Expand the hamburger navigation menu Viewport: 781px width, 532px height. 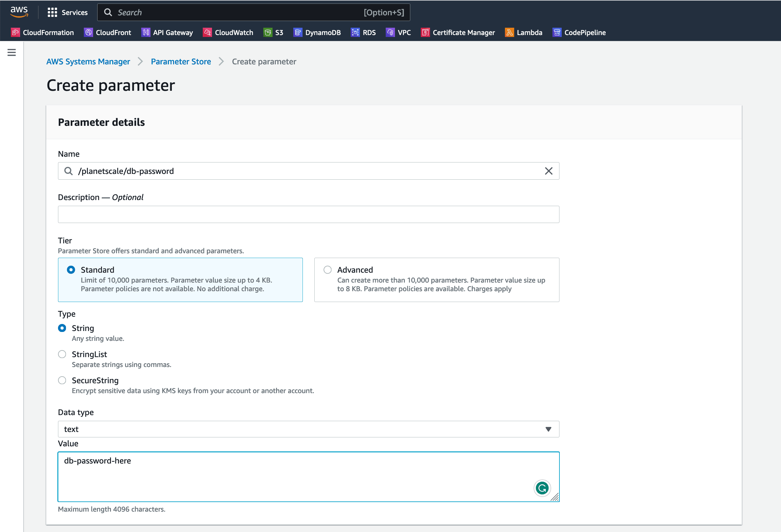12,53
